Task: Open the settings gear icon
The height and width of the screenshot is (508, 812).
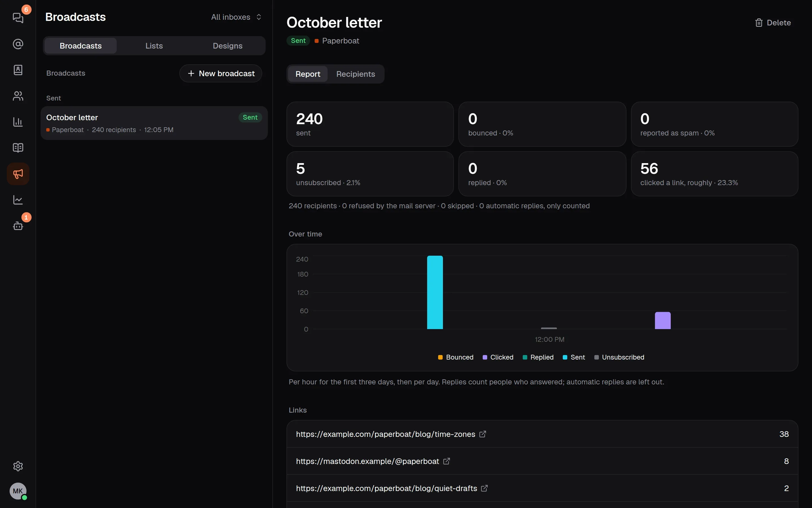Action: (18, 466)
